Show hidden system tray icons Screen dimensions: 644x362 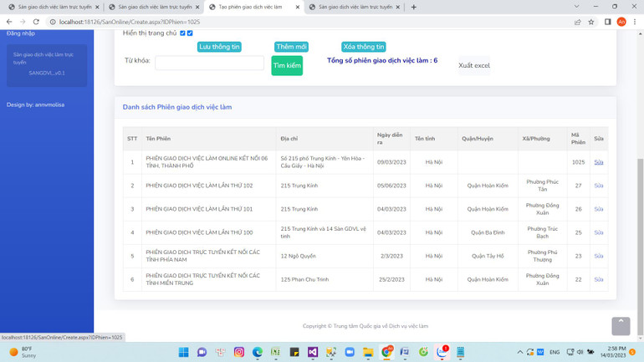[x=519, y=352]
